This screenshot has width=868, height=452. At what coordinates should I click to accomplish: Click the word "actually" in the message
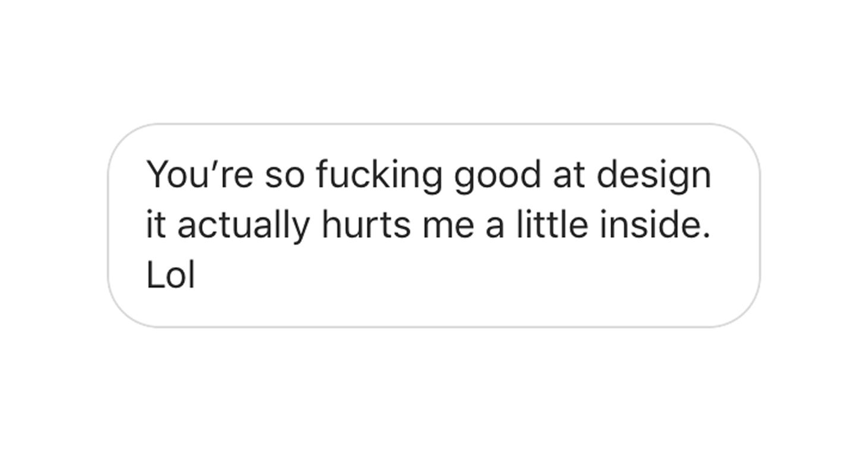243,226
